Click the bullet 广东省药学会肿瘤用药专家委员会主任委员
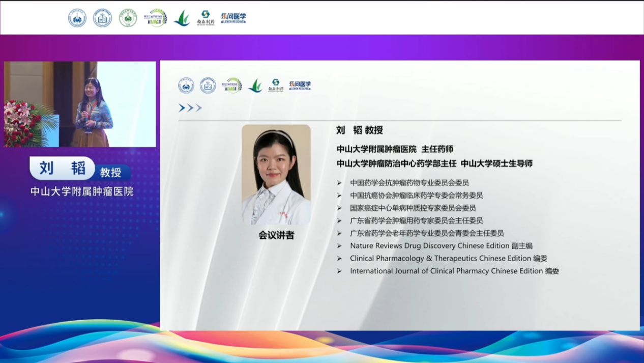 417,220
